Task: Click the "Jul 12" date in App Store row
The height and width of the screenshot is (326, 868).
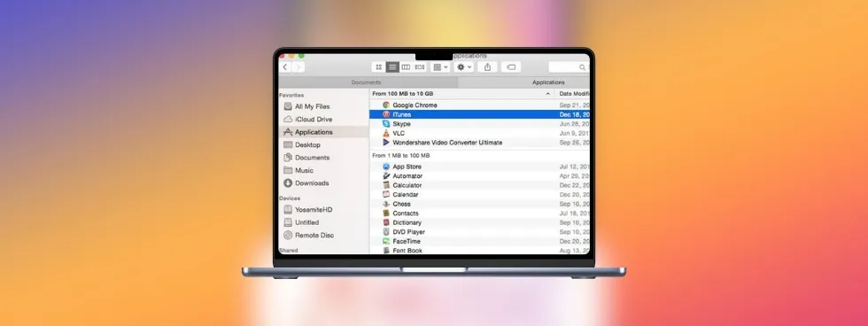Action: (x=574, y=167)
